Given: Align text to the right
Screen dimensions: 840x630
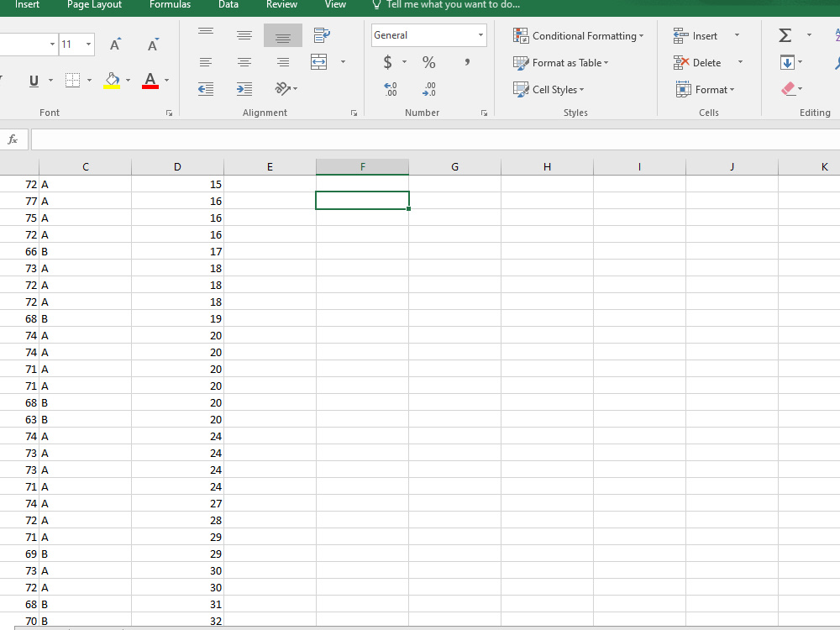Looking at the screenshot, I should (283, 62).
